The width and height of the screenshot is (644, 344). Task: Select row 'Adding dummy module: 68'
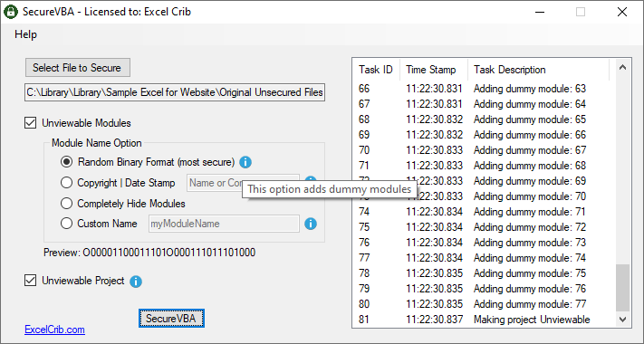pyautogui.click(x=485, y=166)
